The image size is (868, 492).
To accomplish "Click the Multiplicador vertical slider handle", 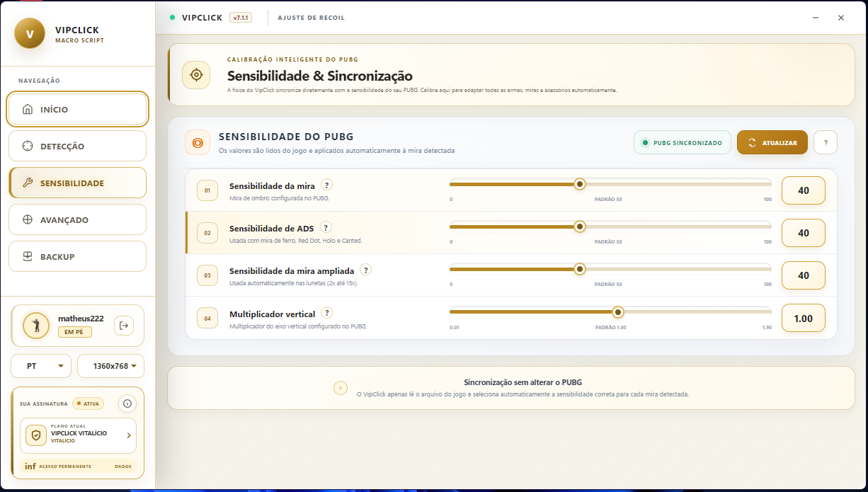I will coord(618,311).
